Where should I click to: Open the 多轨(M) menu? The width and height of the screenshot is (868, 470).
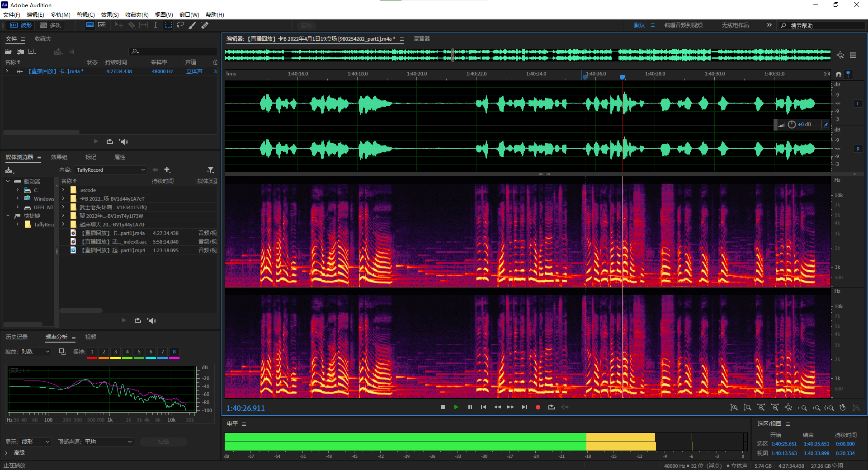61,15
